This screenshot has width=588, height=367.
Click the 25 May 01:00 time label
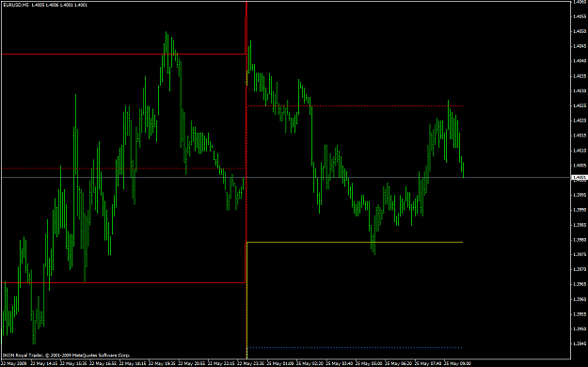pyautogui.click(x=280, y=363)
